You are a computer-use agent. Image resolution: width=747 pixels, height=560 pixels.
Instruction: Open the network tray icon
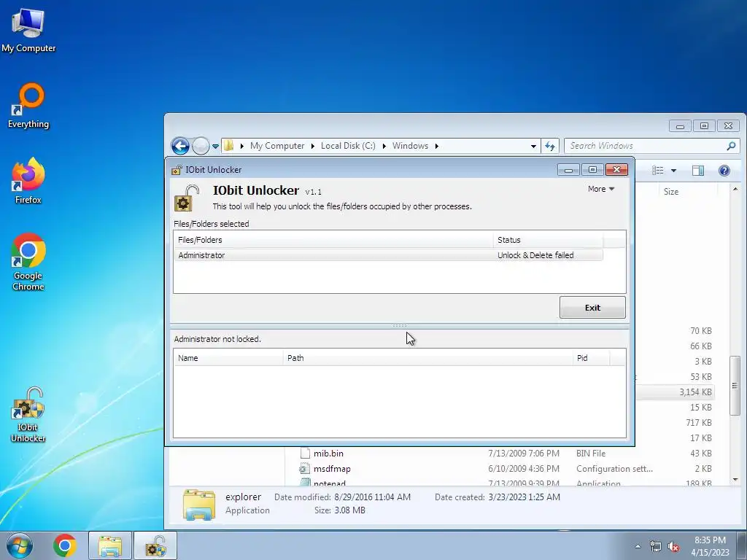pos(656,546)
